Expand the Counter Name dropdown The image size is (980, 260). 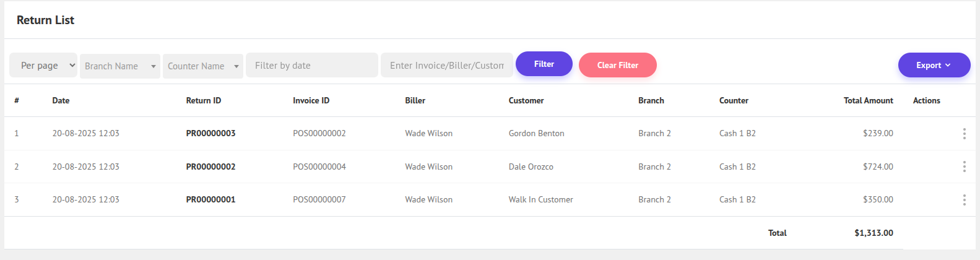(203, 66)
